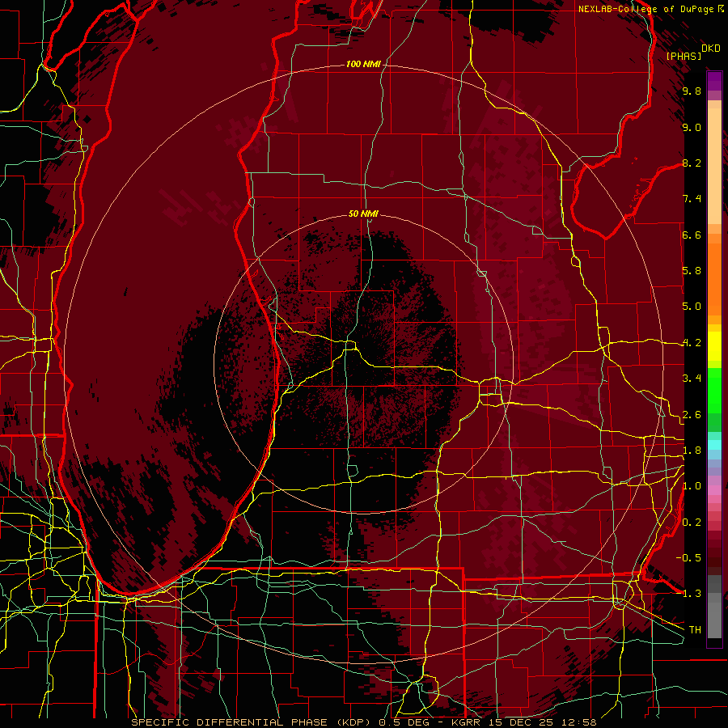Pick the deep orange segment of the color bar
Screen dimensions: 728x728
[714, 278]
